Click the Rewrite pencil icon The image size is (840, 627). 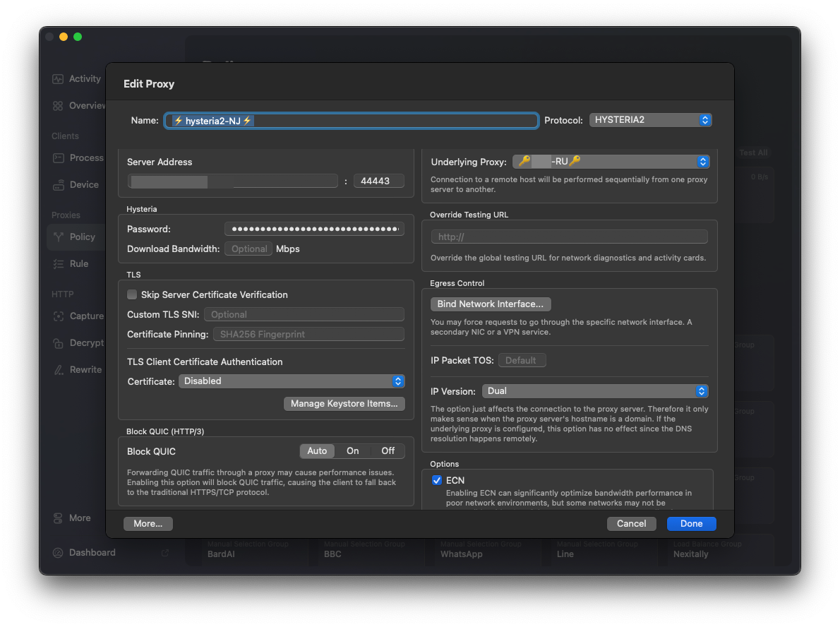(x=58, y=370)
